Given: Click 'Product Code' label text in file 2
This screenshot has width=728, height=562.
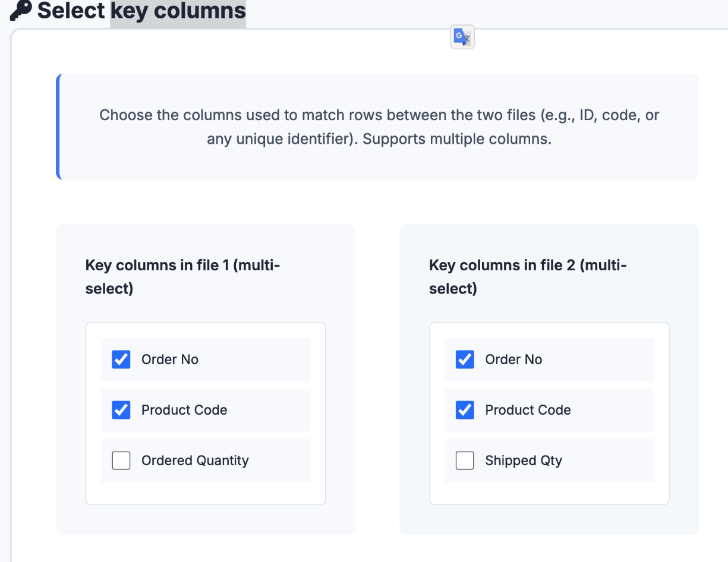Looking at the screenshot, I should click(528, 410).
